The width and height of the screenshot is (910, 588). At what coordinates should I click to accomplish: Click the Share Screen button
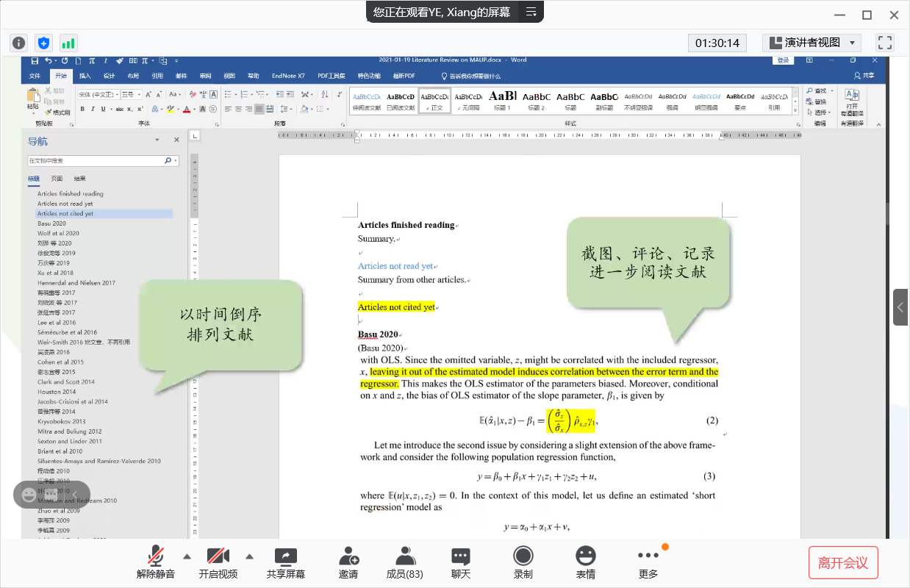pos(286,562)
